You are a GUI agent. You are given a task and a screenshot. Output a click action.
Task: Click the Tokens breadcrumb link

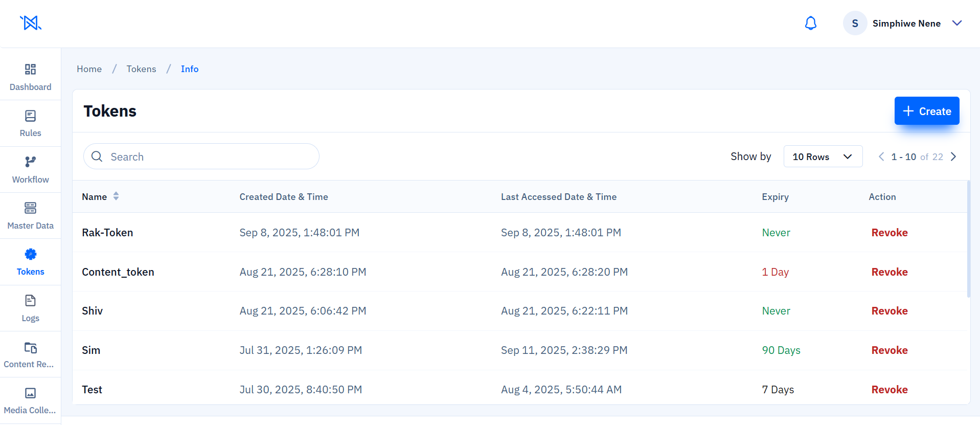(141, 69)
